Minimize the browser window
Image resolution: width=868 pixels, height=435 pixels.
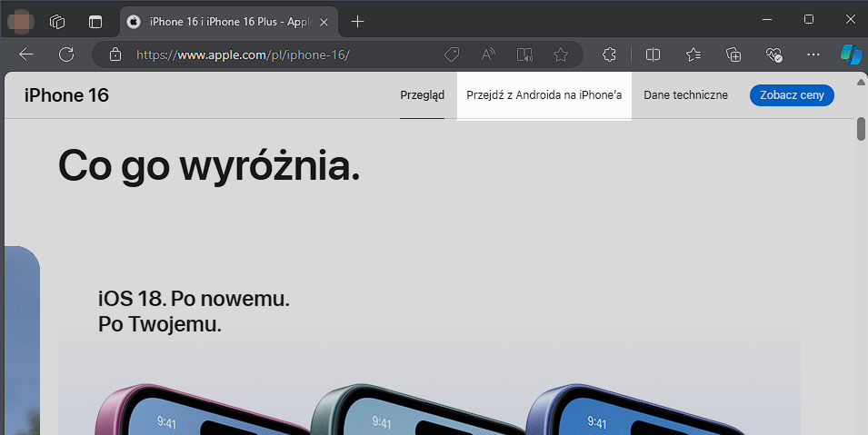767,19
